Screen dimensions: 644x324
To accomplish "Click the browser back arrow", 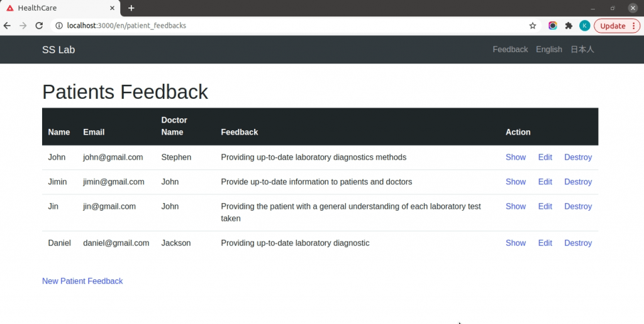I will 7,25.
